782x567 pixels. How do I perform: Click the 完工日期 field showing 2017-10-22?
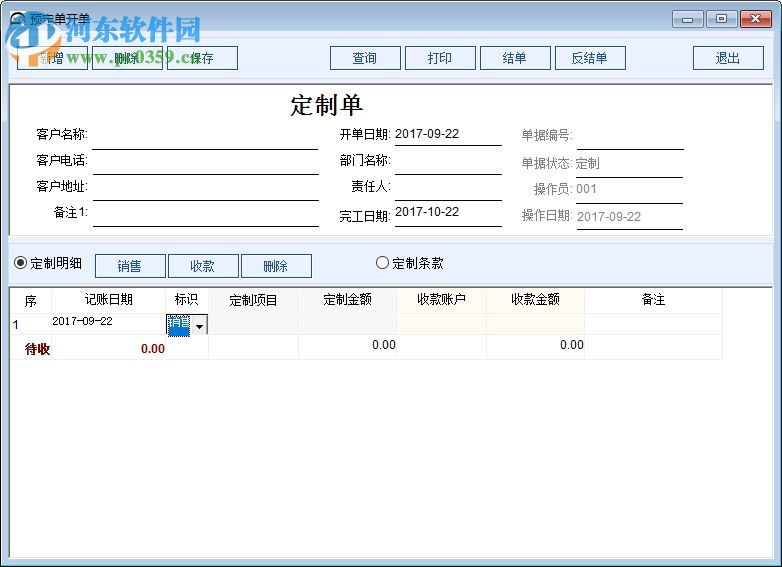[448, 214]
